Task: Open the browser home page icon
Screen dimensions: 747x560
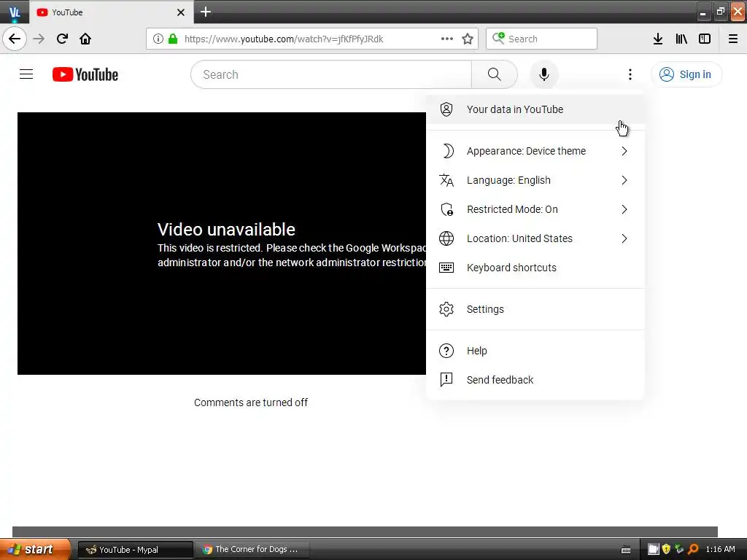Action: pos(85,39)
